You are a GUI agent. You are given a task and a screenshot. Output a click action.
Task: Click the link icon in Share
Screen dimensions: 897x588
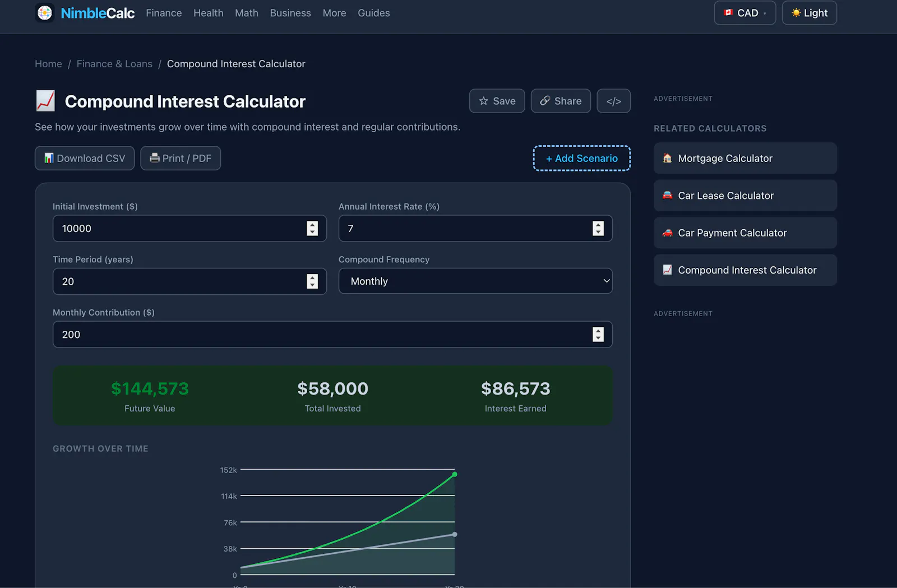545,101
